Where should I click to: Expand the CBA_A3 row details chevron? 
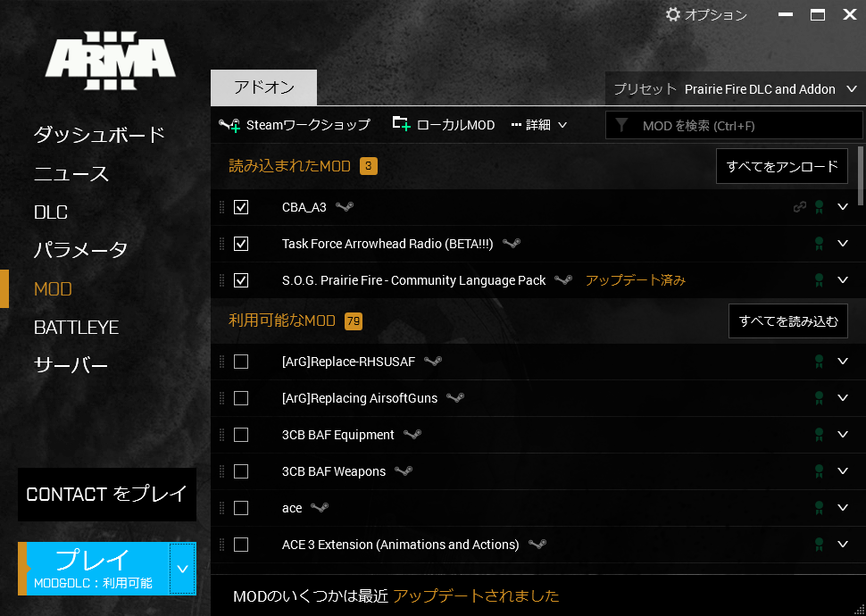click(x=842, y=206)
